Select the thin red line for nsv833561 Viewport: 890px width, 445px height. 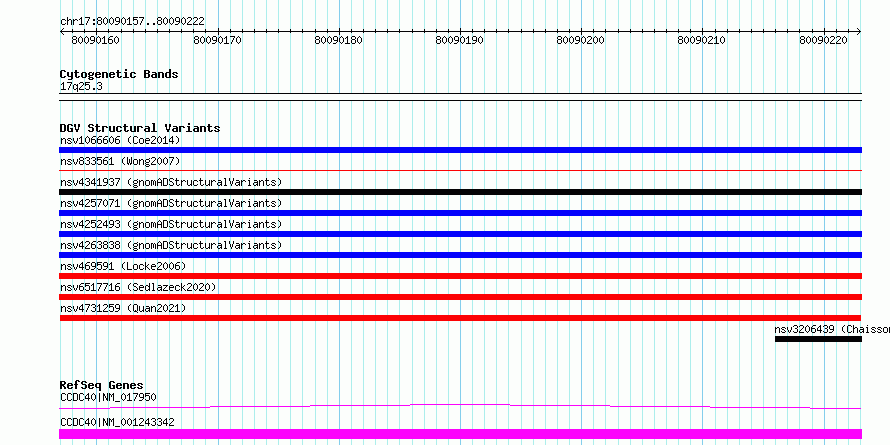pyautogui.click(x=460, y=170)
